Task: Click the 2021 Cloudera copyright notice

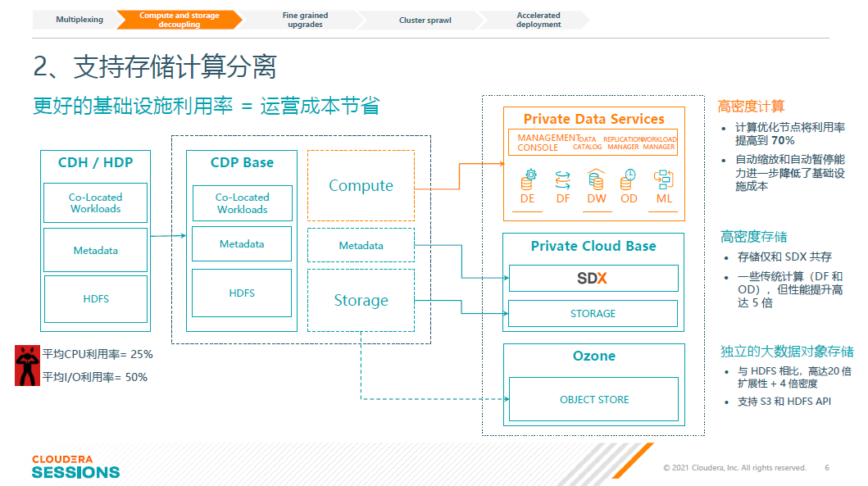Action: pyautogui.click(x=734, y=468)
